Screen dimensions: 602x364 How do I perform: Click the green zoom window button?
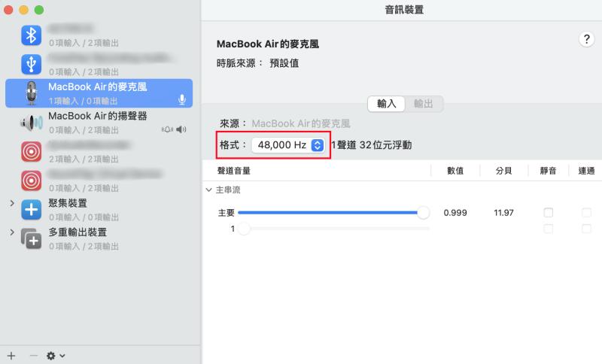pyautogui.click(x=39, y=10)
